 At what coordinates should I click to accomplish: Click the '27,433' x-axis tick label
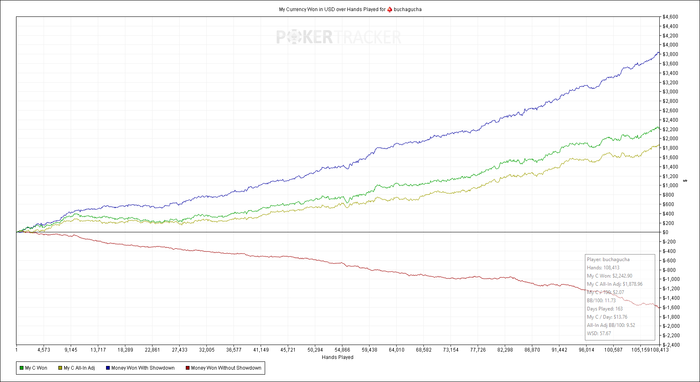click(179, 351)
